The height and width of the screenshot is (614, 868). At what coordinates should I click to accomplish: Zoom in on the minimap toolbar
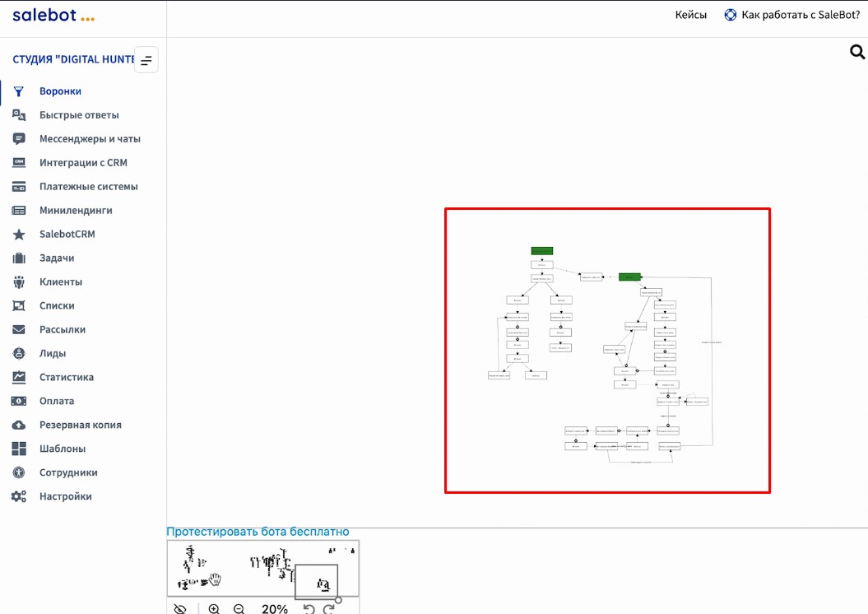point(214,609)
